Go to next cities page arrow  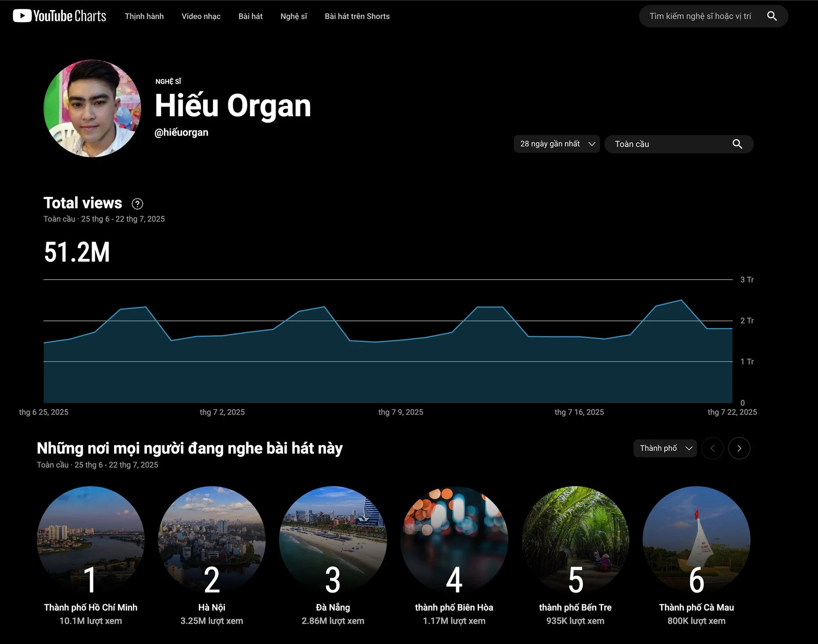(739, 448)
